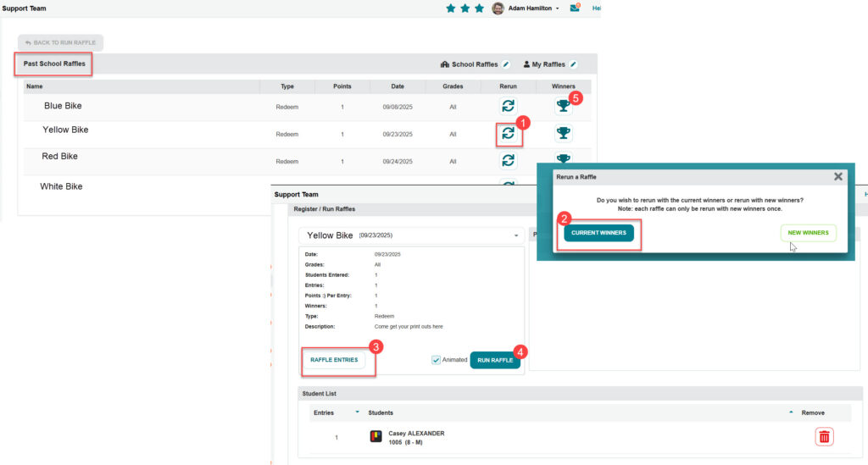Image resolution: width=868 pixels, height=465 pixels.
Task: Sort by the Students column header
Action: (x=381, y=412)
